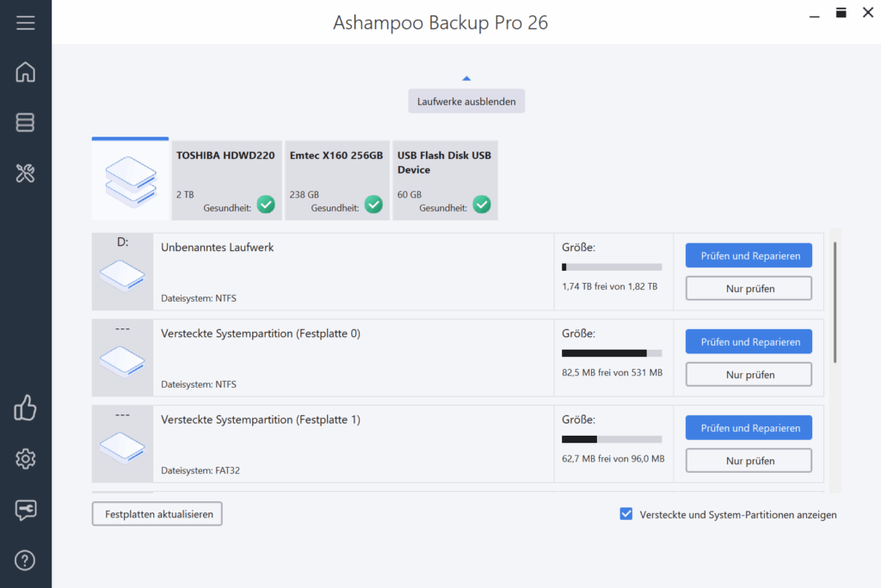Select the disk icon next to drive D:

tap(122, 277)
